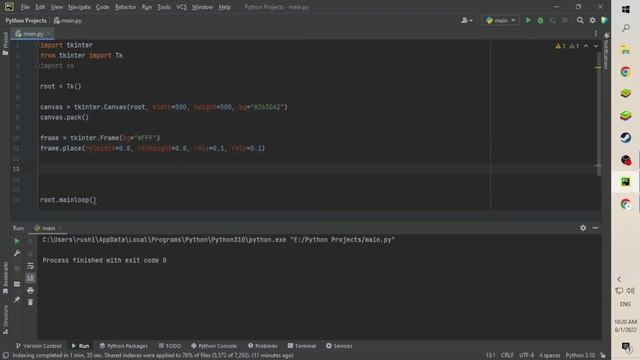Open Windows Start button
Image resolution: width=640 pixels, height=360 pixels.
(x=625, y=9)
